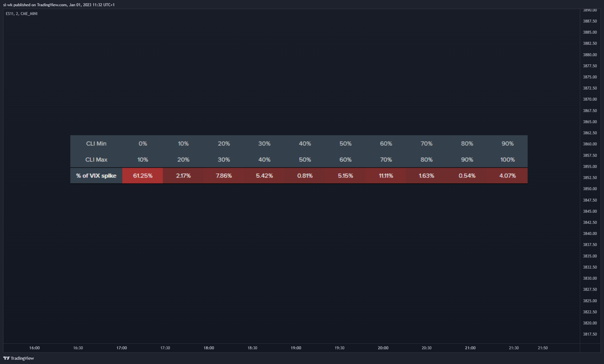Screen dimensions: 604x364
Task: Click the 3817.50 price scale label
Action: coord(590,334)
